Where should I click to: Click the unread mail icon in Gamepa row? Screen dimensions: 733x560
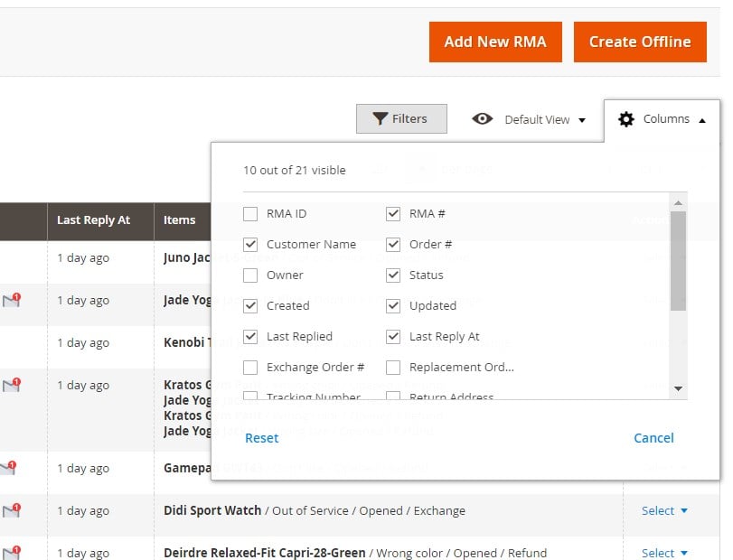point(8,468)
